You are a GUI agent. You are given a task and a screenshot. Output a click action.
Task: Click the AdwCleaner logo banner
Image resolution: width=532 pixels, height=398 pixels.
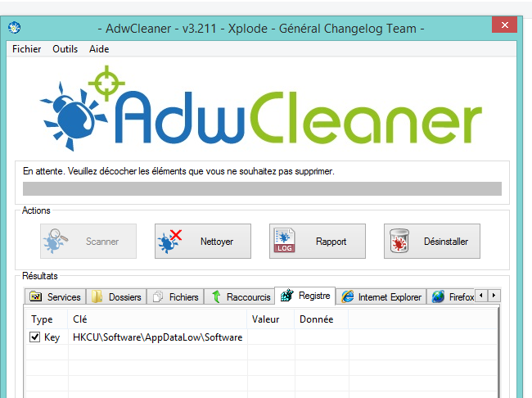(261, 108)
